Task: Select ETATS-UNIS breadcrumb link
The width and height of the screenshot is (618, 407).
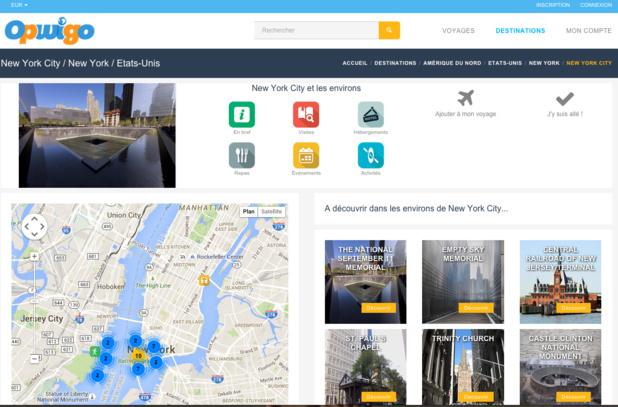Action: coord(505,63)
